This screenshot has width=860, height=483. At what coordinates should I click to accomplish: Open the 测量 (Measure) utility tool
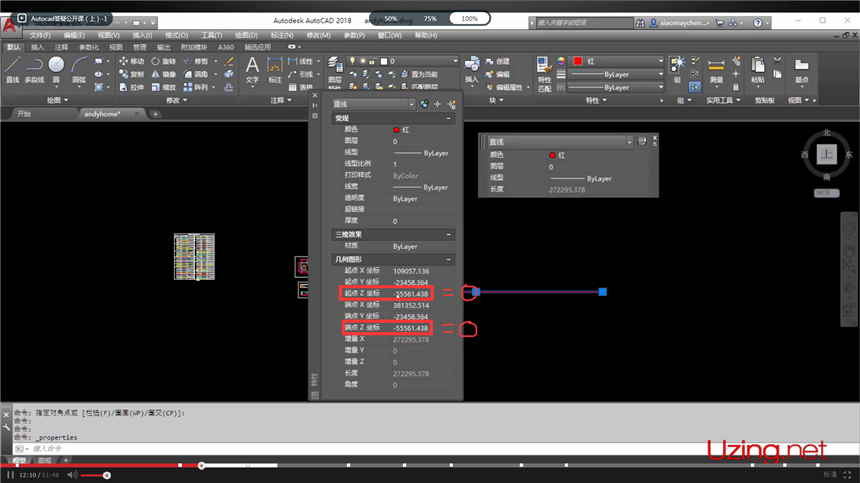point(715,68)
